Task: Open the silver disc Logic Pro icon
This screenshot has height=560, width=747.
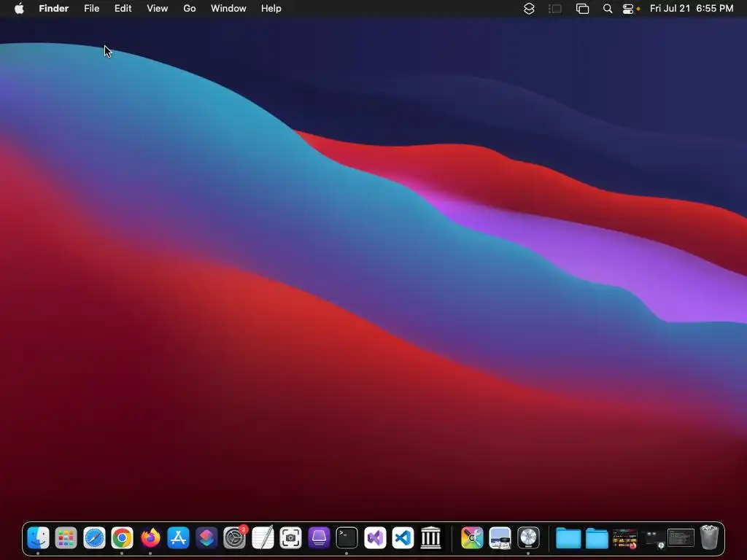Action: point(528,538)
